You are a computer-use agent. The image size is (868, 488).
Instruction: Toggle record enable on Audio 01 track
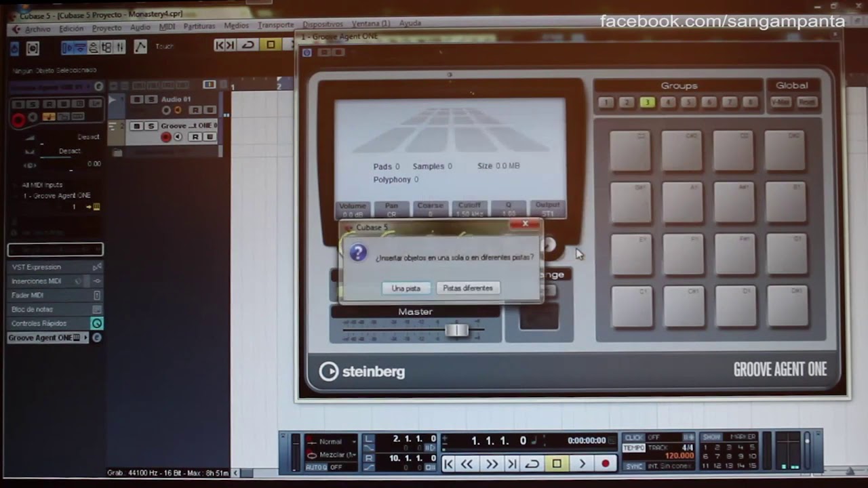point(165,110)
